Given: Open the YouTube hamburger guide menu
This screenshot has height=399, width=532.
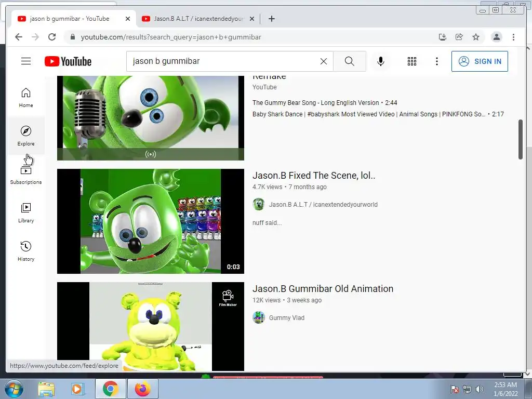Looking at the screenshot, I should 26,61.
